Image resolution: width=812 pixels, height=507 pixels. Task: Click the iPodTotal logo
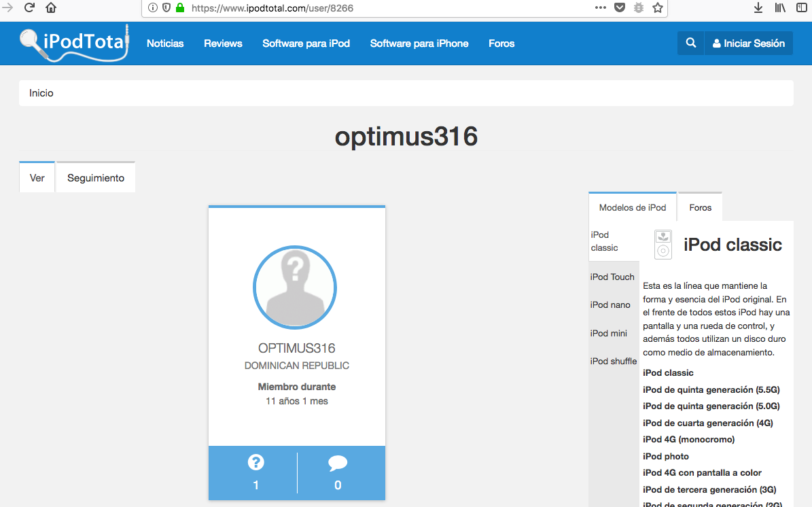[x=75, y=43]
